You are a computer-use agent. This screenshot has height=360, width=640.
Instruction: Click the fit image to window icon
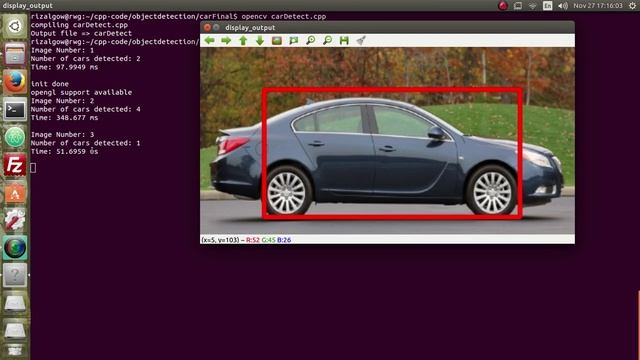pyautogui.click(x=294, y=40)
